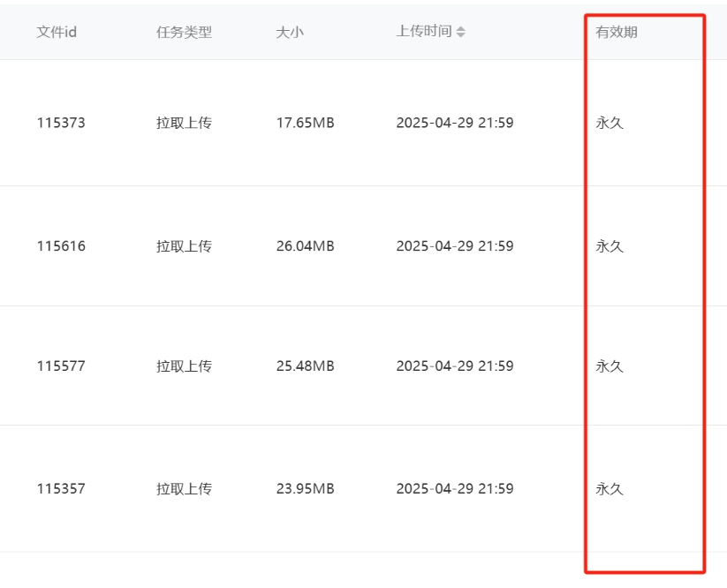Sort by 上传时间 using the sort arrows
Image resolution: width=727 pixels, height=588 pixels.
pyautogui.click(x=460, y=32)
